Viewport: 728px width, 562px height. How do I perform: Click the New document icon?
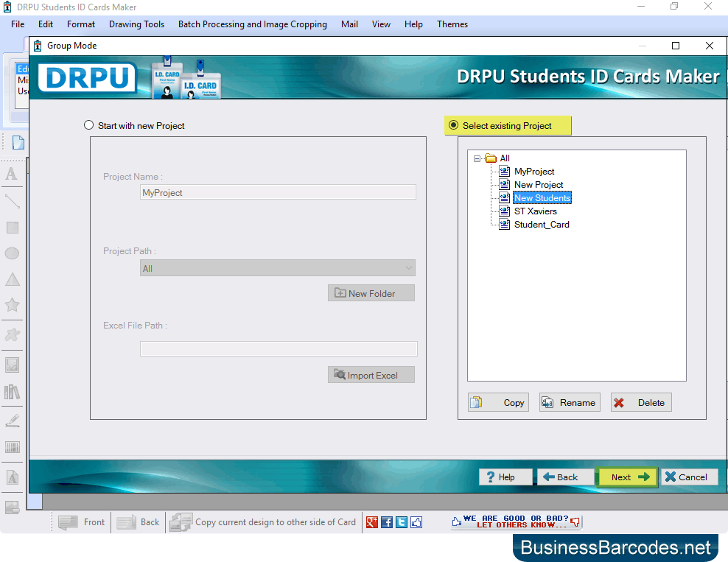[18, 142]
